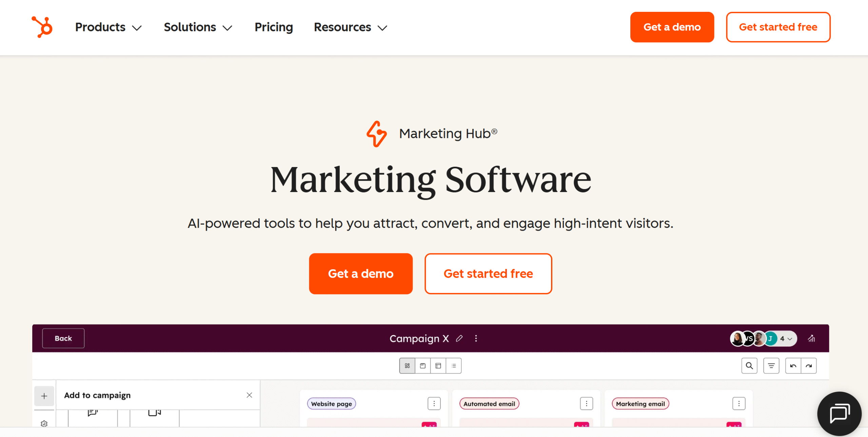The height and width of the screenshot is (437, 868).
Task: Click the Back button in campaign view
Action: coord(63,338)
